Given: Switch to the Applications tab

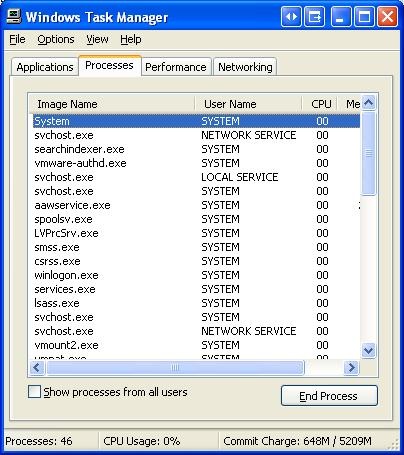Looking at the screenshot, I should [x=45, y=67].
